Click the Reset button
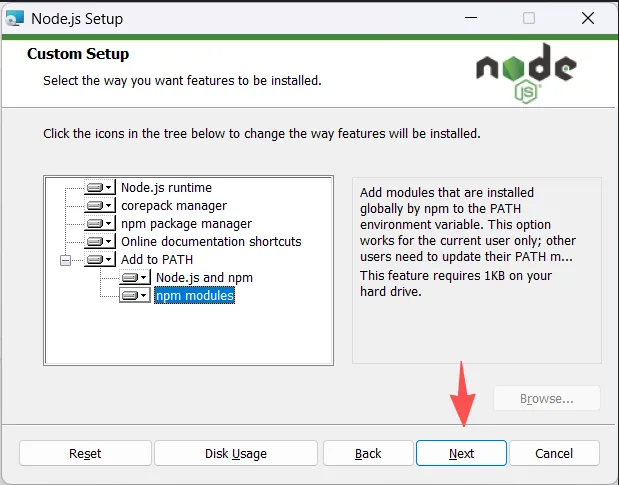 pyautogui.click(x=85, y=453)
